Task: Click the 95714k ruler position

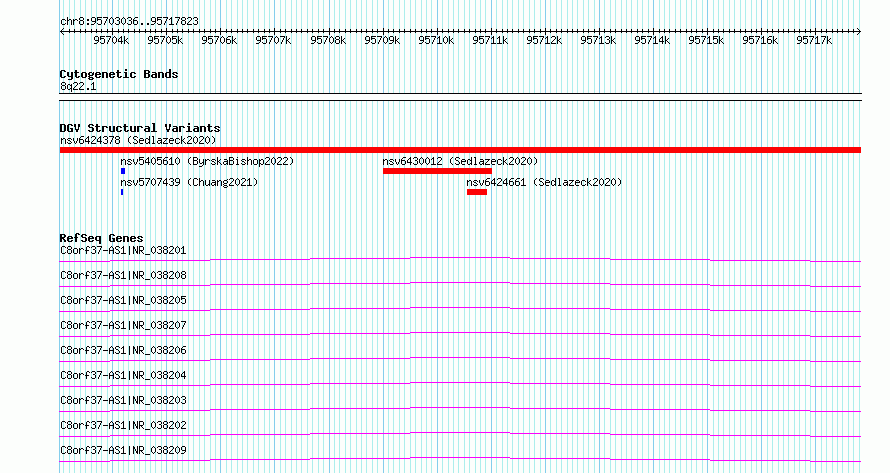Action: pos(652,40)
